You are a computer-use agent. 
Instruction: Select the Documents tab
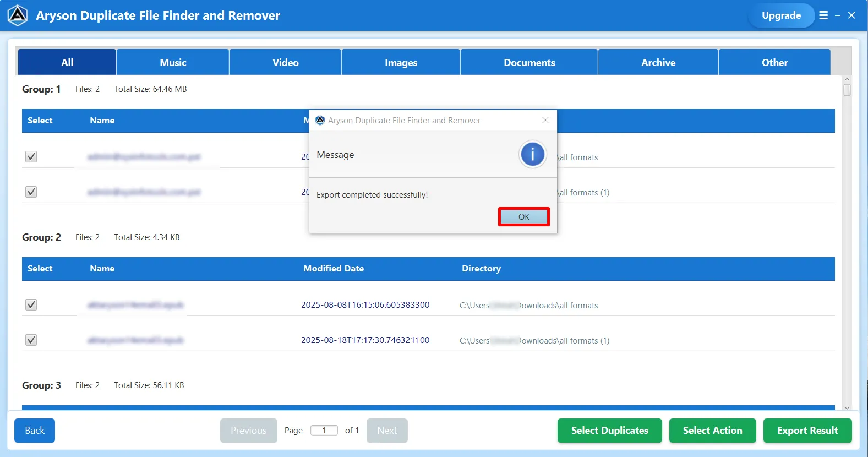click(529, 62)
